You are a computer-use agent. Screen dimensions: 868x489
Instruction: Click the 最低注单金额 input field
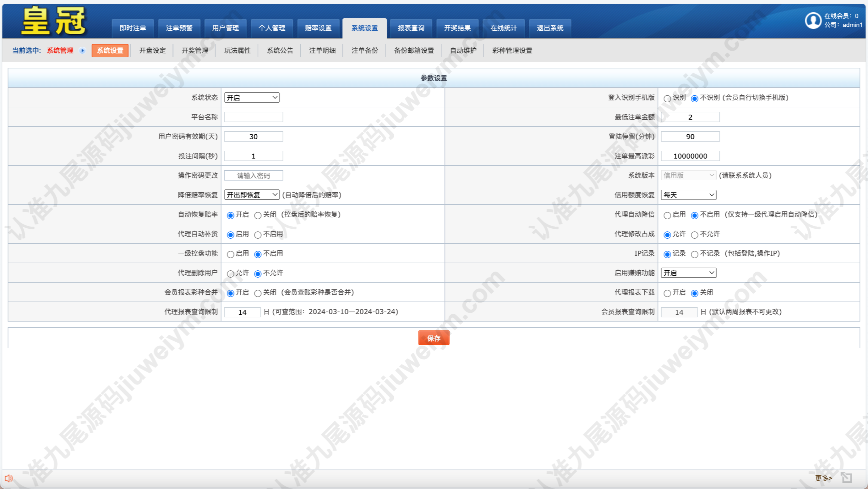coord(690,117)
